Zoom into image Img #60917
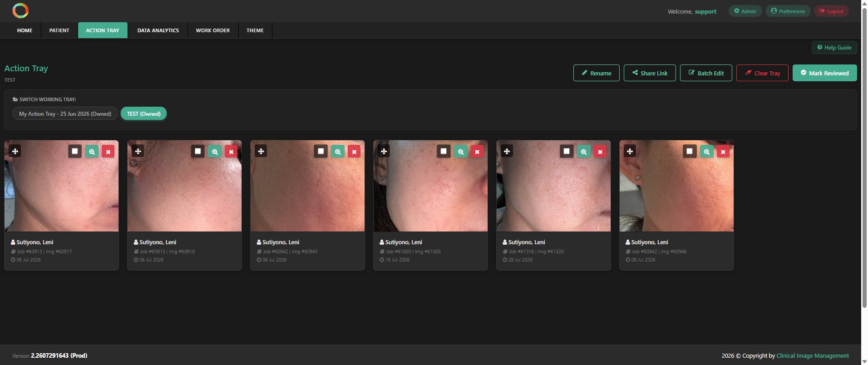The image size is (868, 365). 92,152
